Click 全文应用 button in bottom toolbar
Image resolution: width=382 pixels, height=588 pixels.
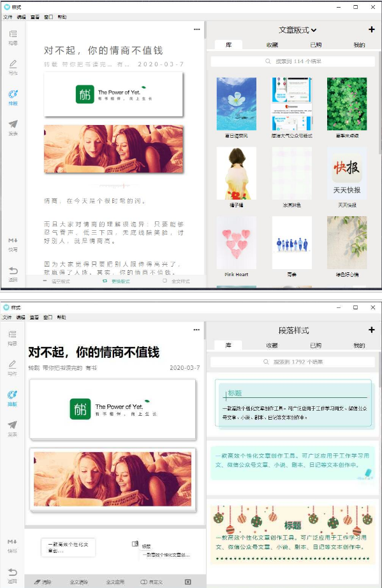click(x=115, y=582)
